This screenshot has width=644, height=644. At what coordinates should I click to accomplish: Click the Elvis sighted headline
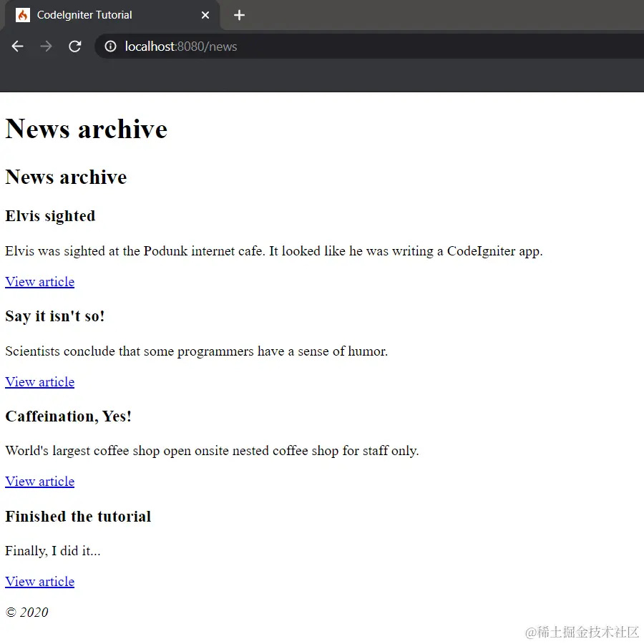50,216
